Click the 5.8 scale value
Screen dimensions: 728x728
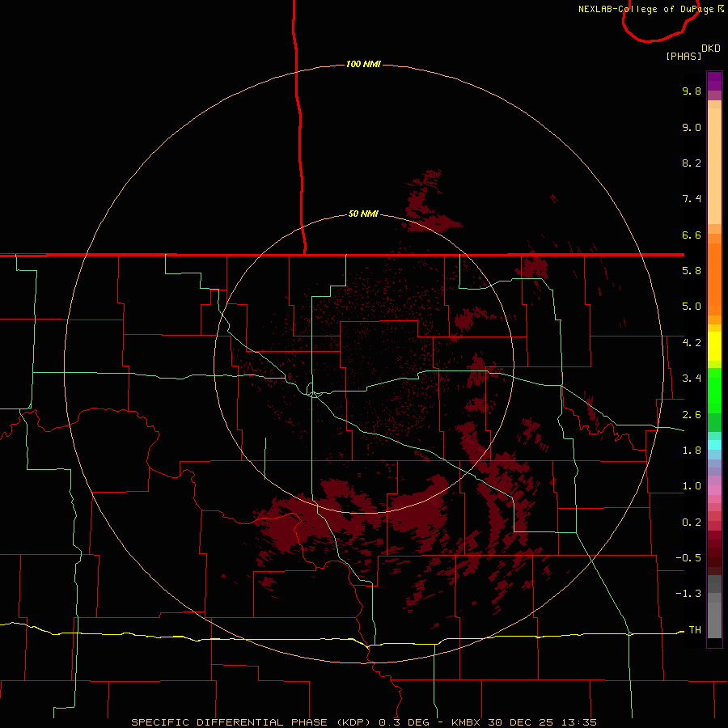[692, 271]
